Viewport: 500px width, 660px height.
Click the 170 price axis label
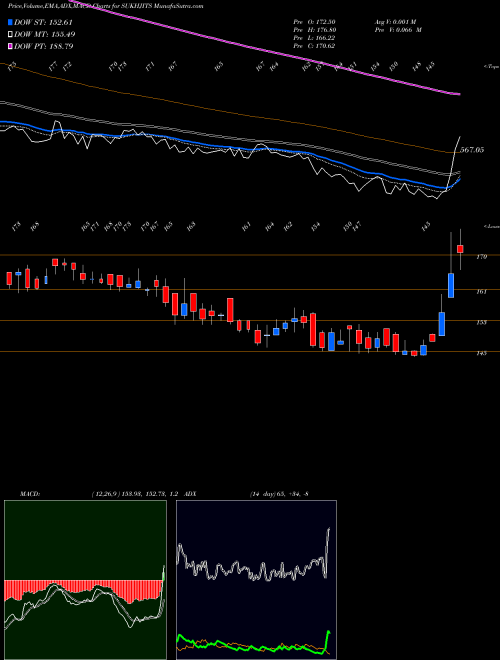point(481,256)
